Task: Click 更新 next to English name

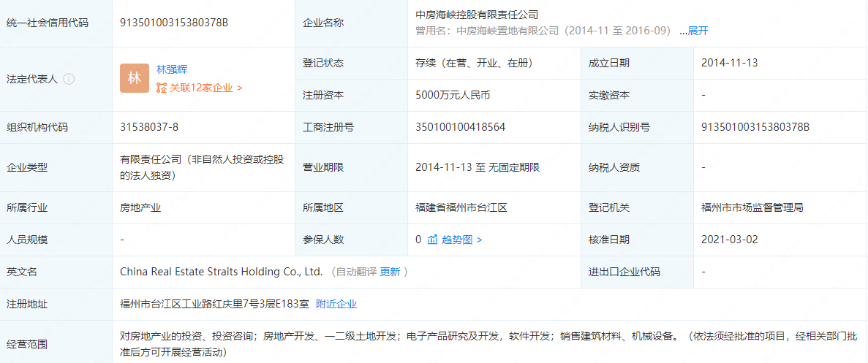Action: pyautogui.click(x=390, y=272)
